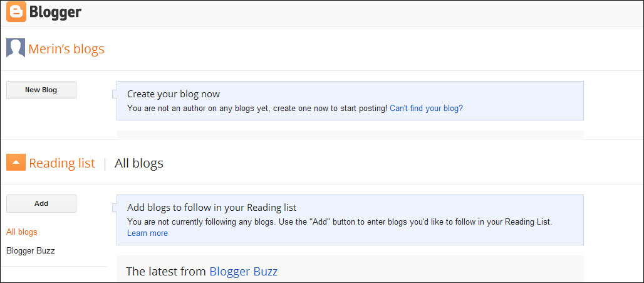Open the profile avatar silhouette icon

tap(16, 48)
